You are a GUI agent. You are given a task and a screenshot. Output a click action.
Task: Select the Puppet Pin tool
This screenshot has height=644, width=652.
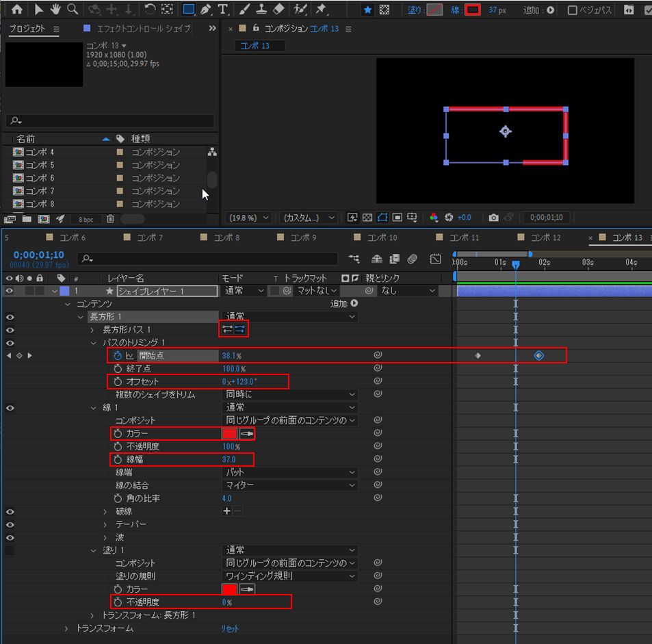[321, 9]
